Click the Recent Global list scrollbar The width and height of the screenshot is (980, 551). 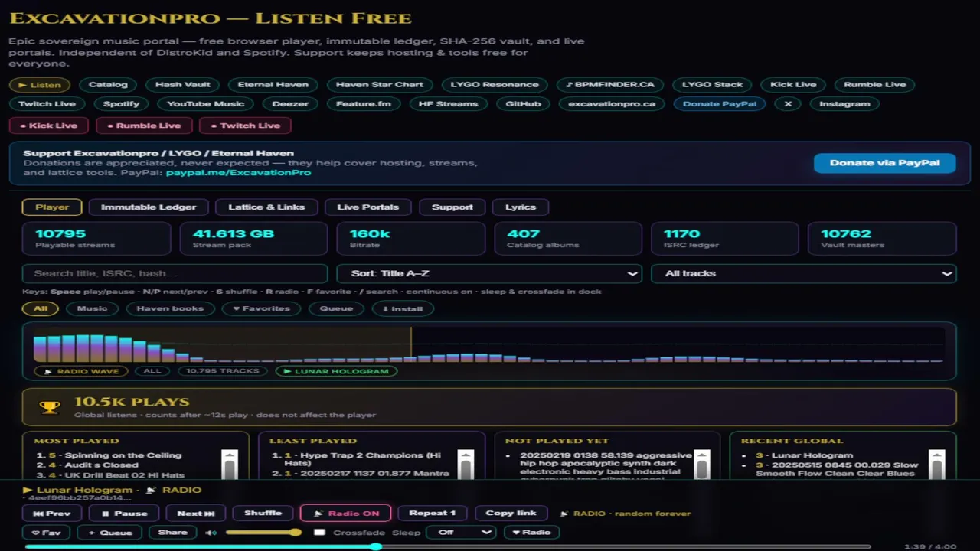(x=936, y=464)
